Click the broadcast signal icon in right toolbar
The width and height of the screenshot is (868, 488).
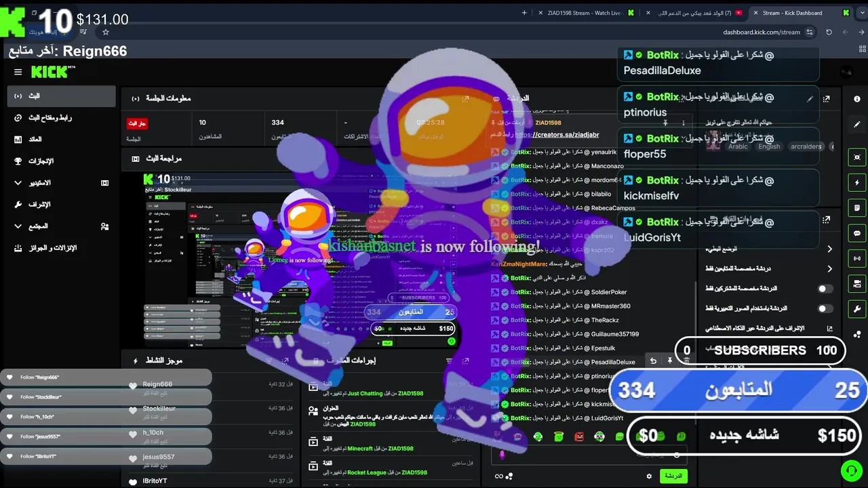(x=857, y=258)
